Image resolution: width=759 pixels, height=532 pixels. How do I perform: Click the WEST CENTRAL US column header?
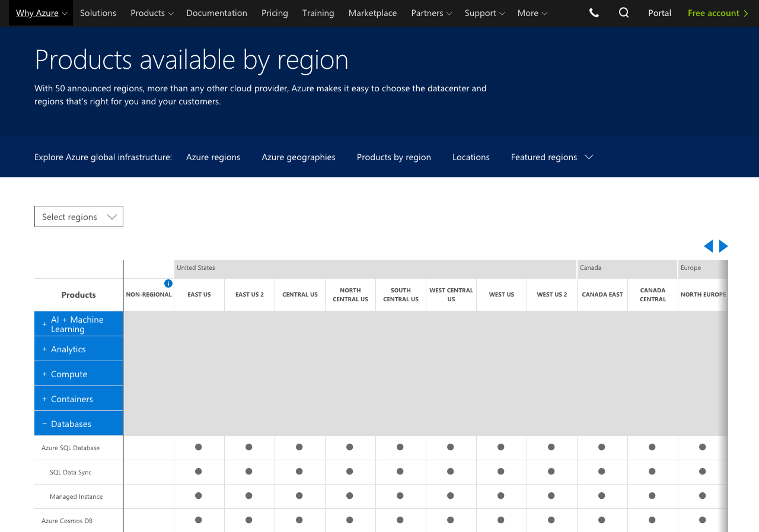451,295
